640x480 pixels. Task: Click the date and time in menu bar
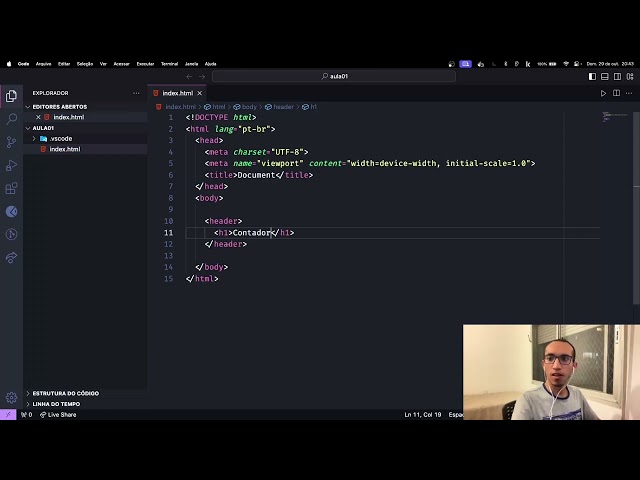(610, 64)
